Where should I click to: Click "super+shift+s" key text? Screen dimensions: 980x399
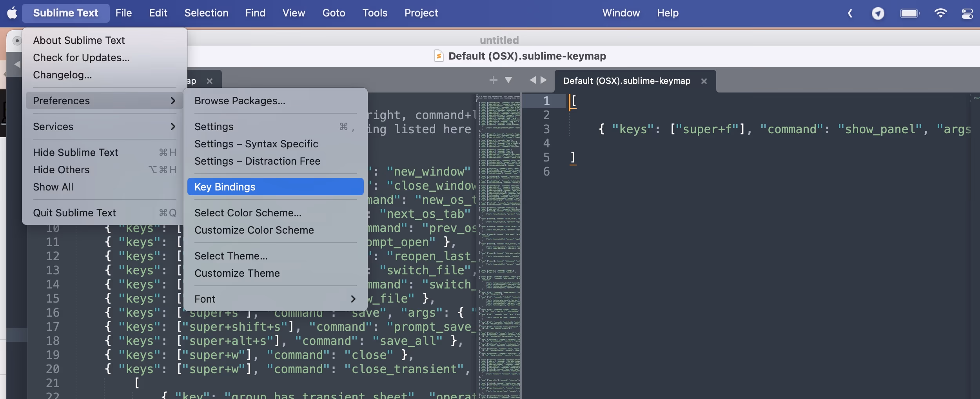pos(234,326)
